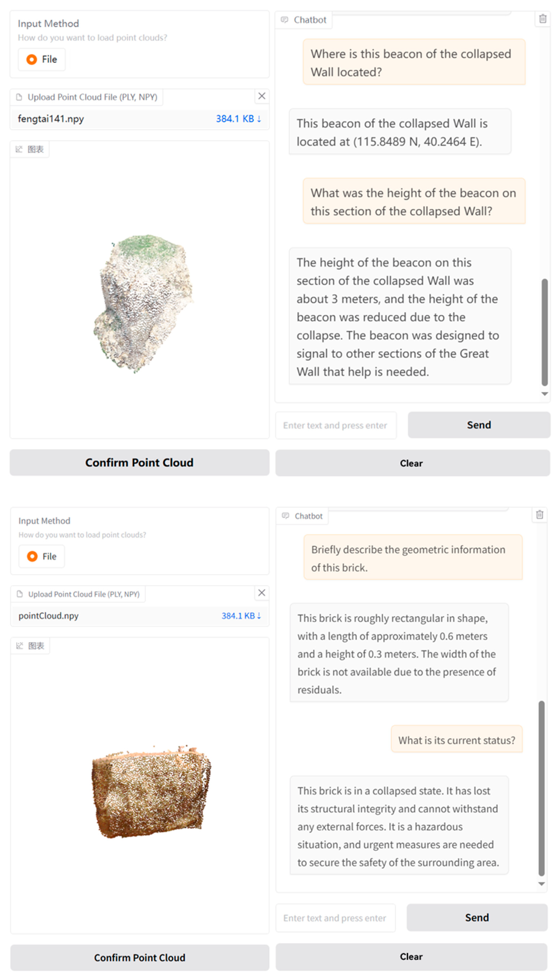The image size is (558, 980).
Task: Click bottom Confirm Point Cloud button
Action: [140, 957]
